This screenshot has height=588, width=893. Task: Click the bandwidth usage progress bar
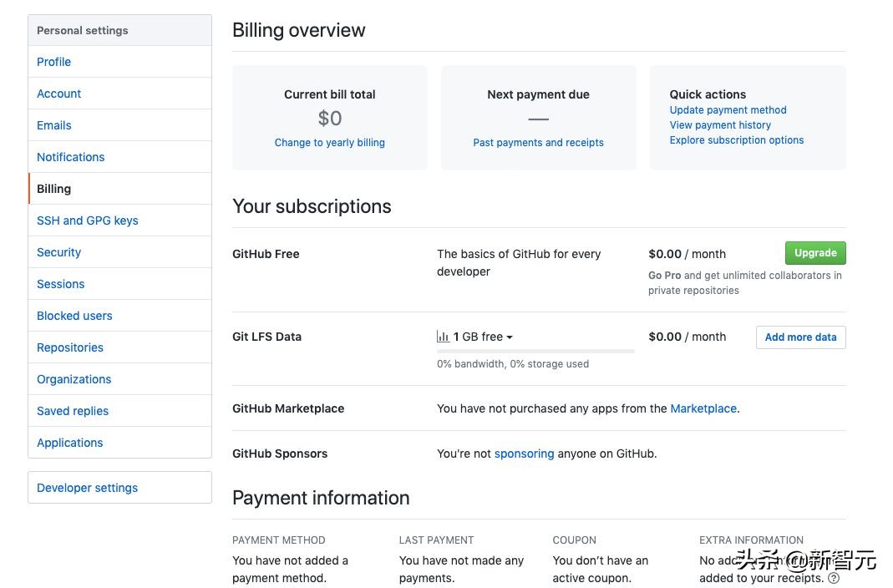(535, 350)
